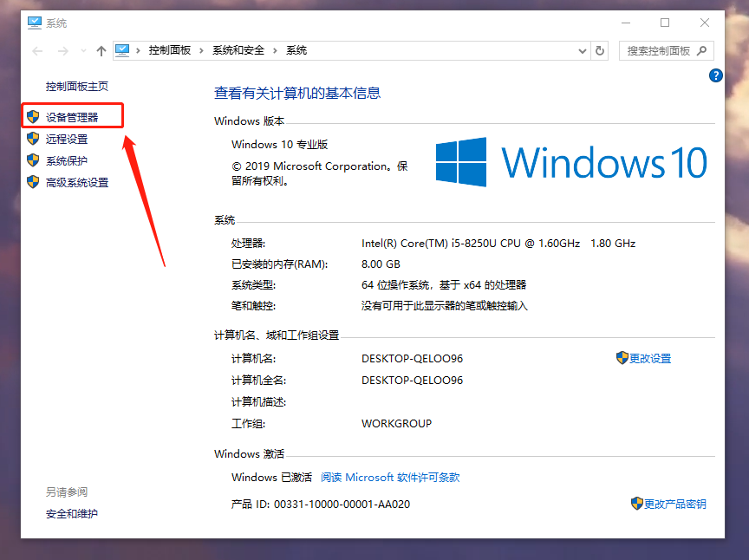Click computer name DESKTOP-QELOO96 beside 计算机名
Image resolution: width=749 pixels, height=560 pixels.
(x=413, y=358)
